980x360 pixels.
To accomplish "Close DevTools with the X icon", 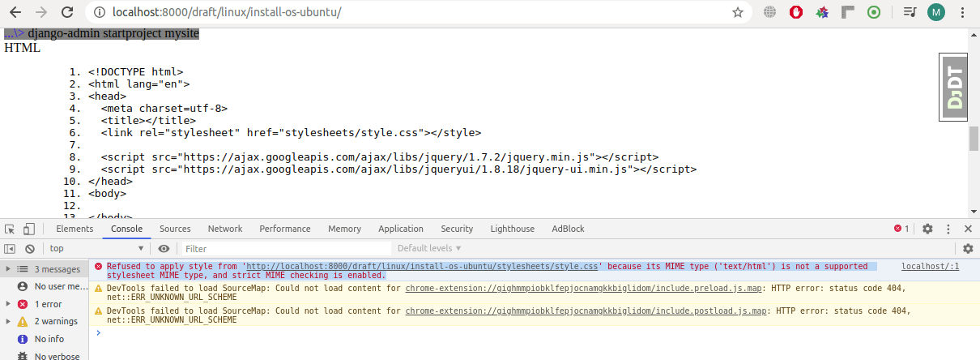I will (x=968, y=229).
